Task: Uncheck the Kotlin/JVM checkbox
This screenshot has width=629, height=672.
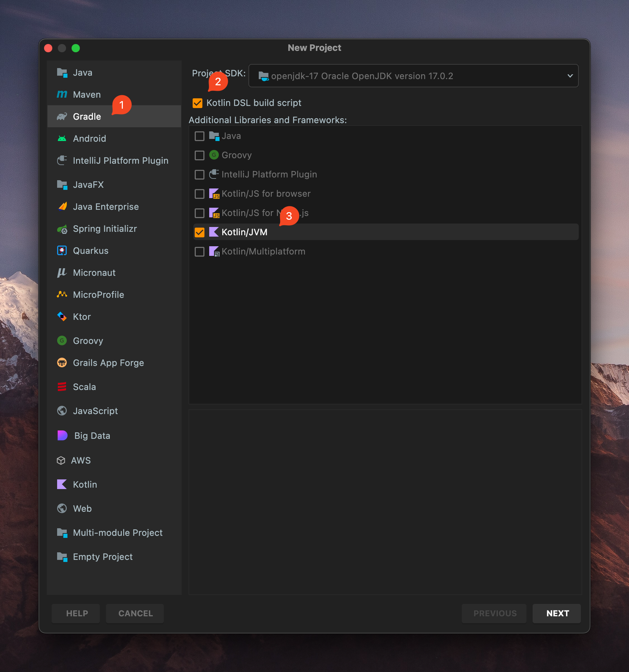Action: click(x=200, y=232)
